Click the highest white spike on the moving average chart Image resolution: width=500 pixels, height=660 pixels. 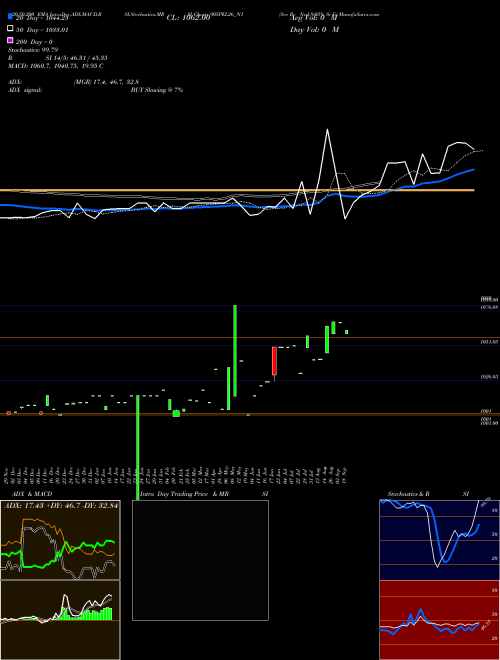point(327,130)
